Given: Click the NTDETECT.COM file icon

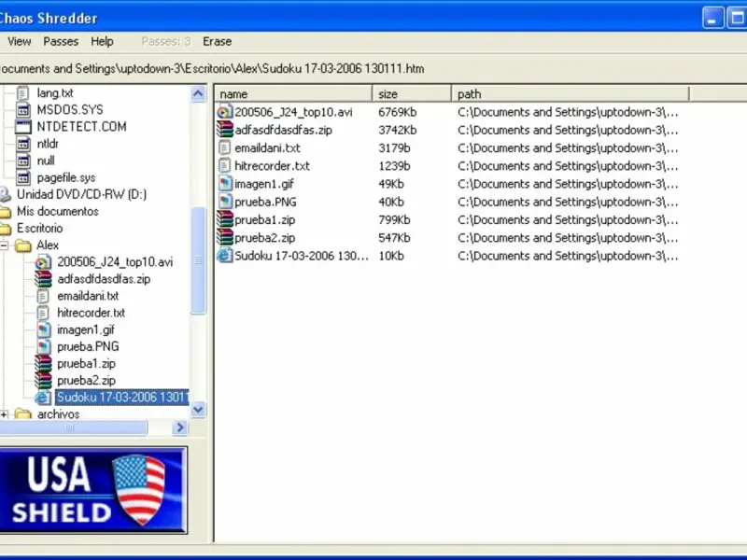Looking at the screenshot, I should (x=22, y=127).
